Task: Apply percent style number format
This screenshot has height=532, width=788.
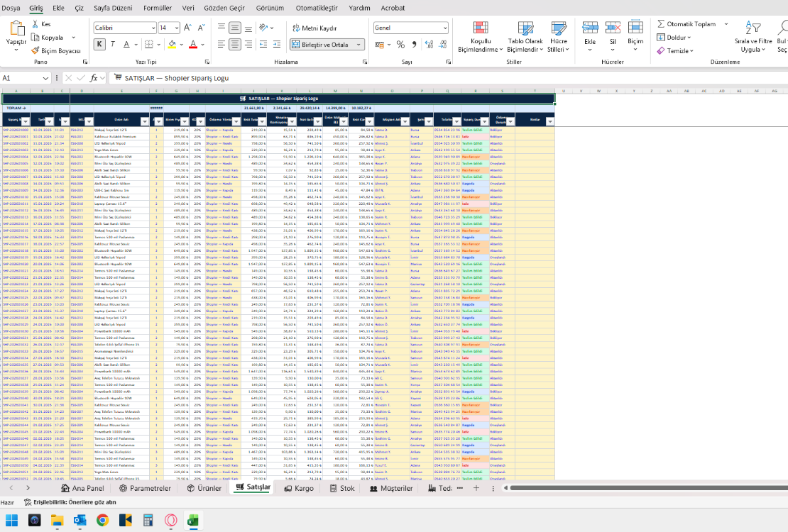Action: point(400,44)
